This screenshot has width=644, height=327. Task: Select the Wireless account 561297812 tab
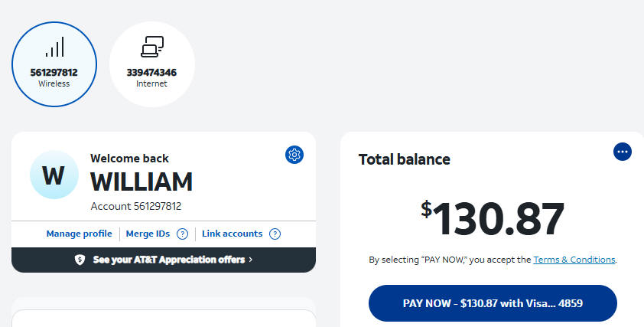click(54, 63)
